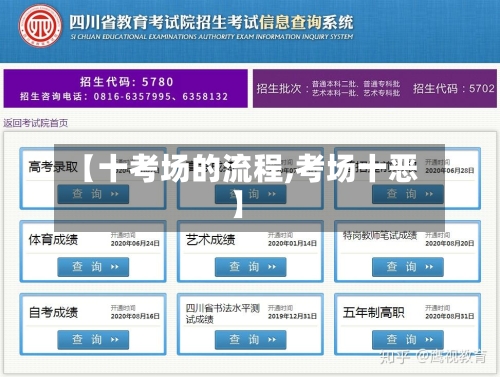The image size is (500, 377).
Task: Click the date 2020年06月24日
Action: click(135, 243)
